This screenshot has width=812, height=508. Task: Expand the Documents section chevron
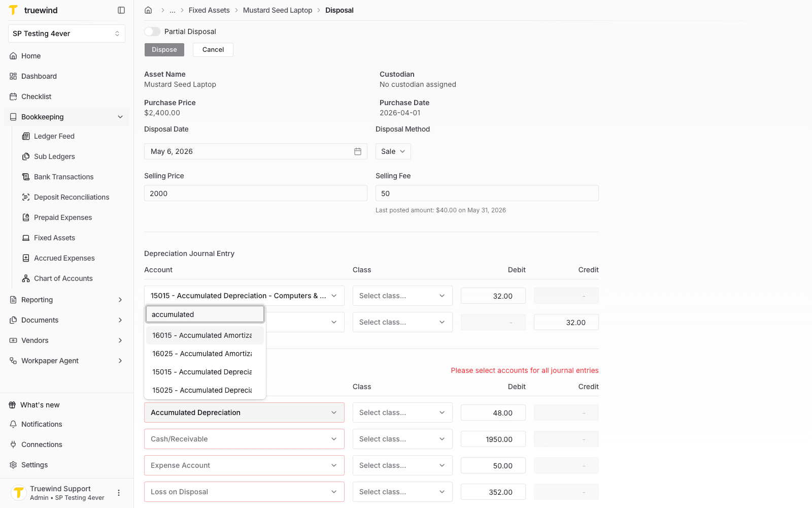tap(120, 320)
